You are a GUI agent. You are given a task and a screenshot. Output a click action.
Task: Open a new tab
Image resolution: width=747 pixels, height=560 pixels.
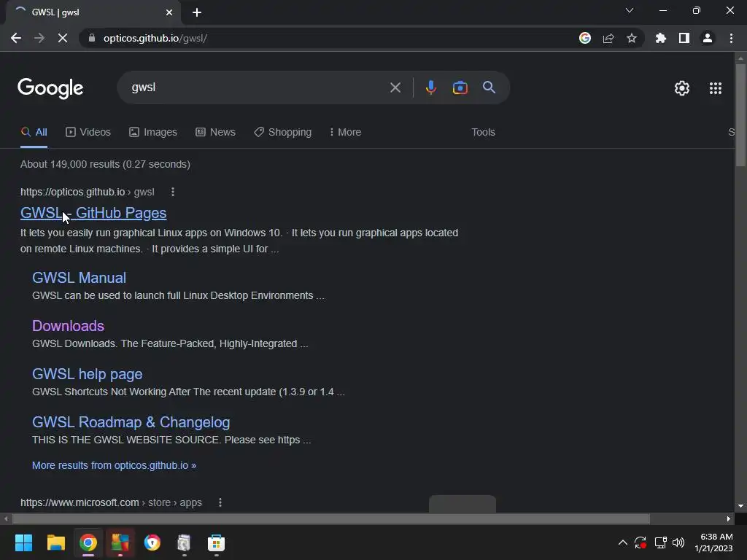click(x=197, y=12)
